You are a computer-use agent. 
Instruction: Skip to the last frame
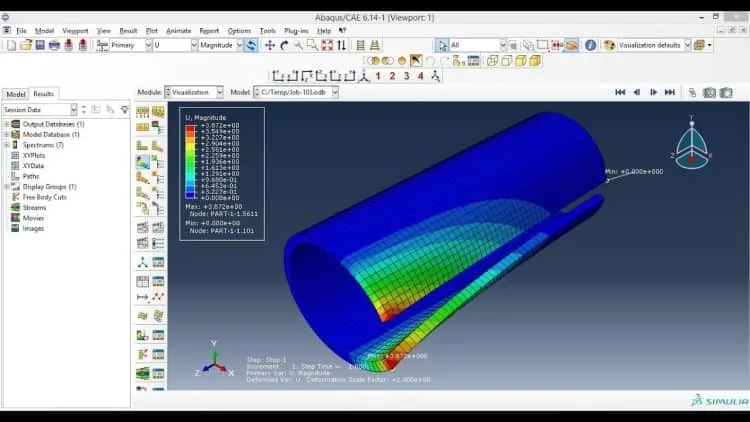(670, 92)
